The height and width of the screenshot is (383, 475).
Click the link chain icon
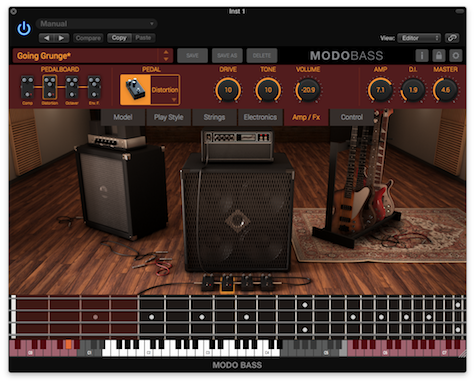coord(452,38)
